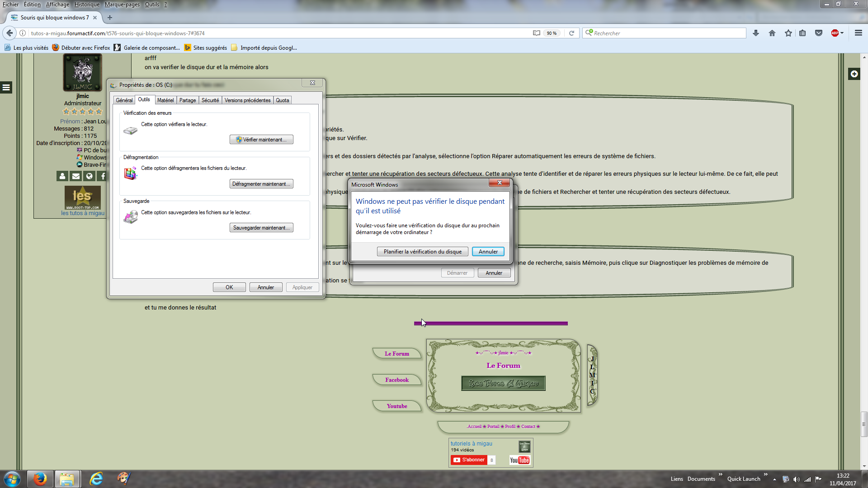
Task: Open the Marque-pages menu
Action: pos(122,5)
